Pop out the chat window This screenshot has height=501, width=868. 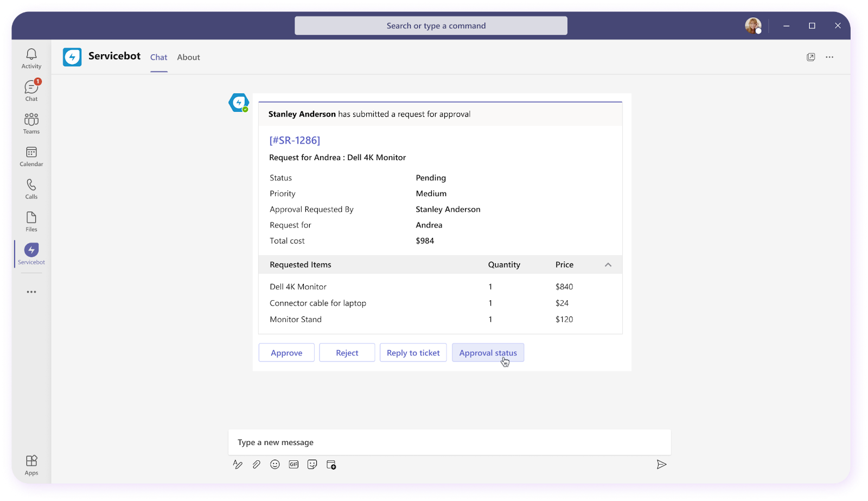pyautogui.click(x=810, y=57)
